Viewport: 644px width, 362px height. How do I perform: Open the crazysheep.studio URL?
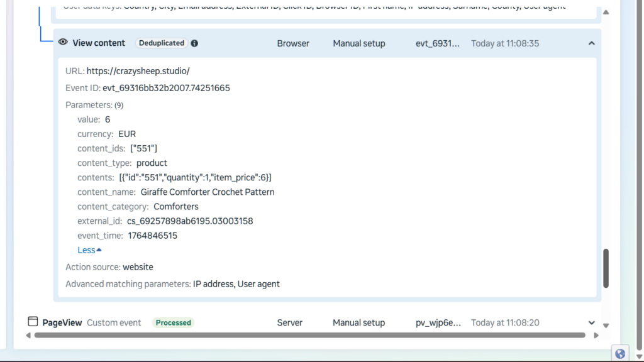(138, 71)
